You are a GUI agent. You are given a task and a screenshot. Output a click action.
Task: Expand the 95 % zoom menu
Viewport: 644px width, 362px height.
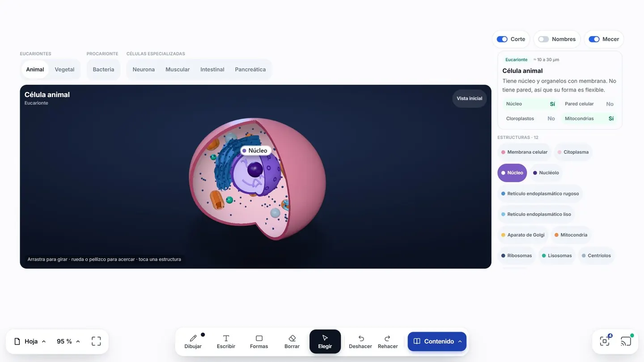coord(68,341)
